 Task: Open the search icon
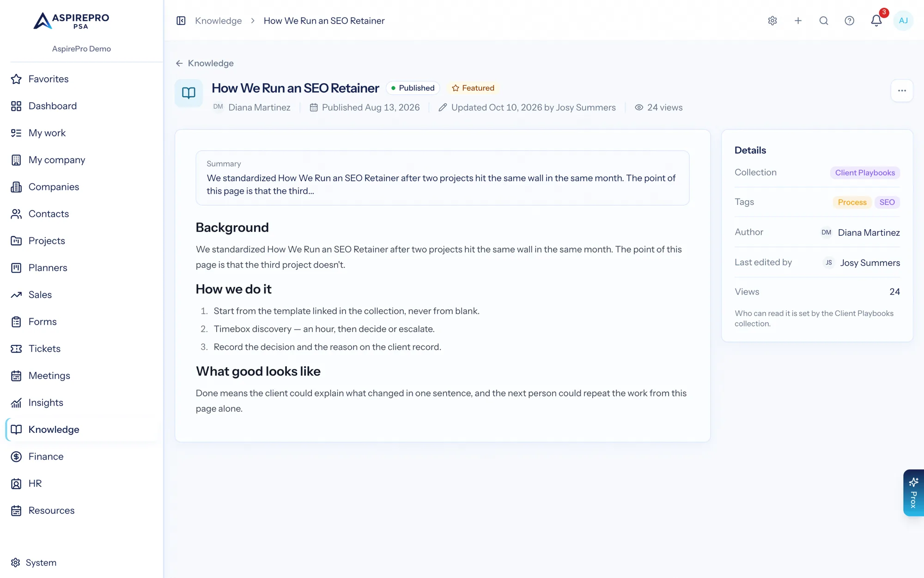(824, 21)
